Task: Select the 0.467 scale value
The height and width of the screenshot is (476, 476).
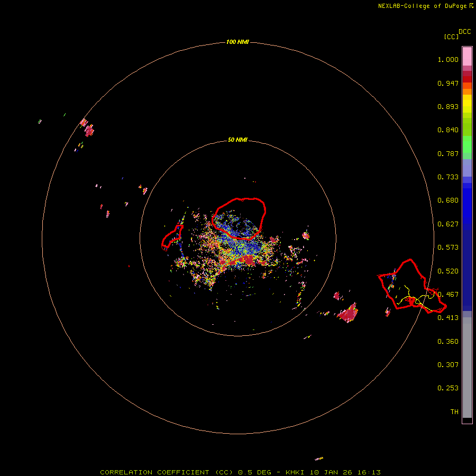Action: point(448,295)
